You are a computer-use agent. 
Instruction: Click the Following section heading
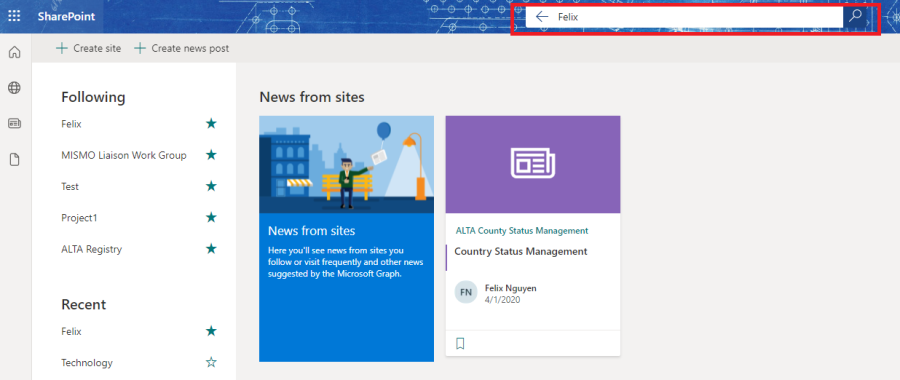(x=93, y=98)
